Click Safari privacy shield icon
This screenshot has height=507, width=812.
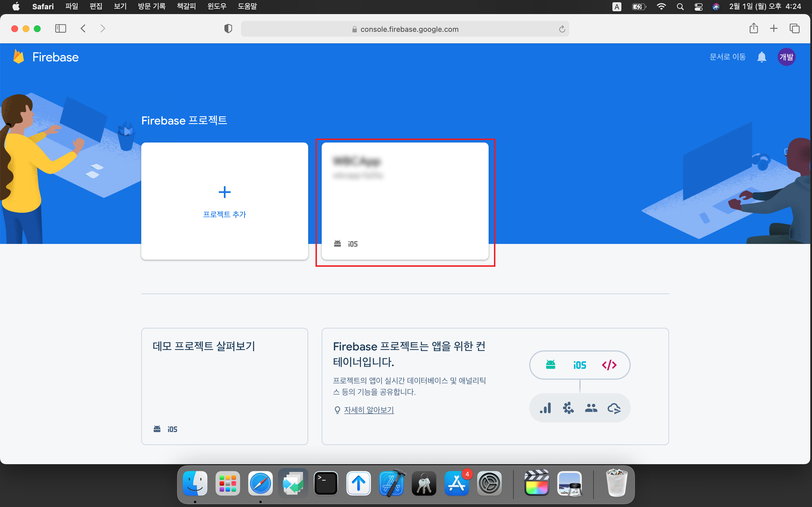(x=228, y=29)
